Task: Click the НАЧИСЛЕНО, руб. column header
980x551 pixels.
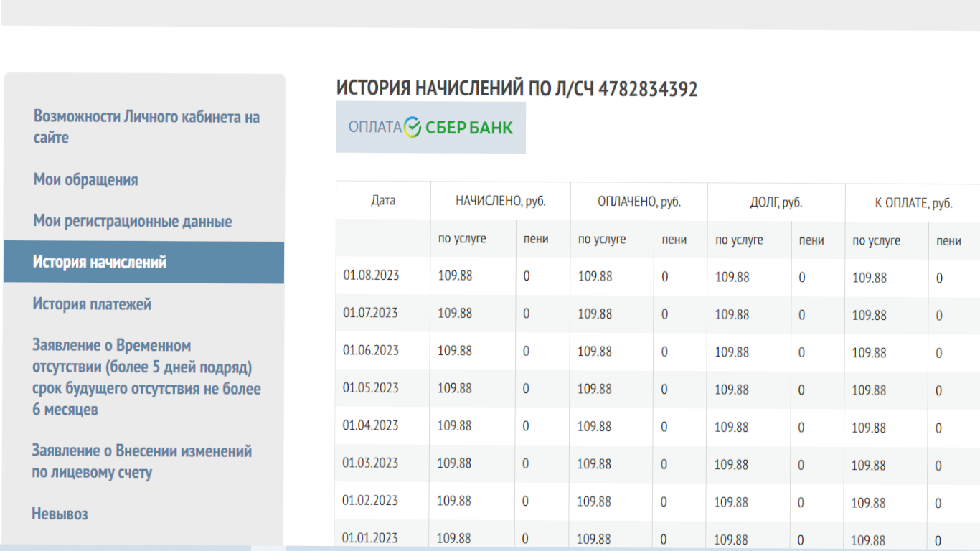Action: click(x=501, y=202)
